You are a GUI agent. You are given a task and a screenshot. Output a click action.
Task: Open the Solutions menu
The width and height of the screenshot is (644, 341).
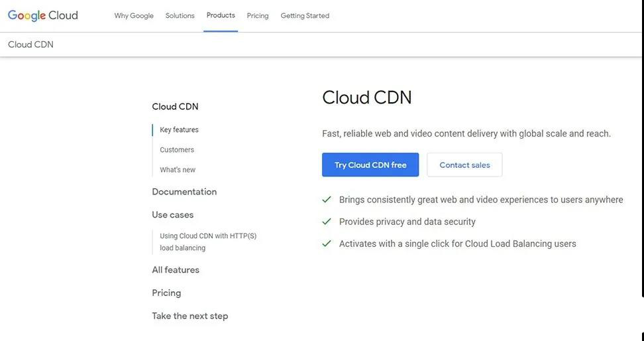tap(180, 16)
